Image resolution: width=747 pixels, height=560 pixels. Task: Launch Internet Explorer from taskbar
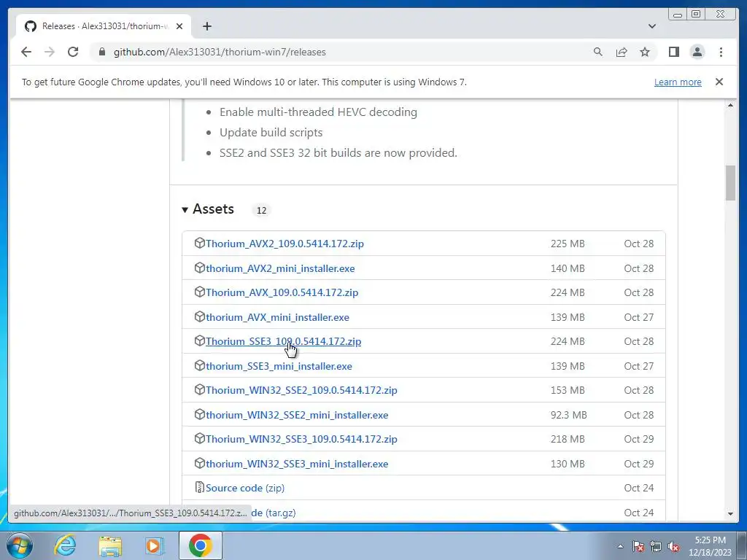tap(65, 545)
